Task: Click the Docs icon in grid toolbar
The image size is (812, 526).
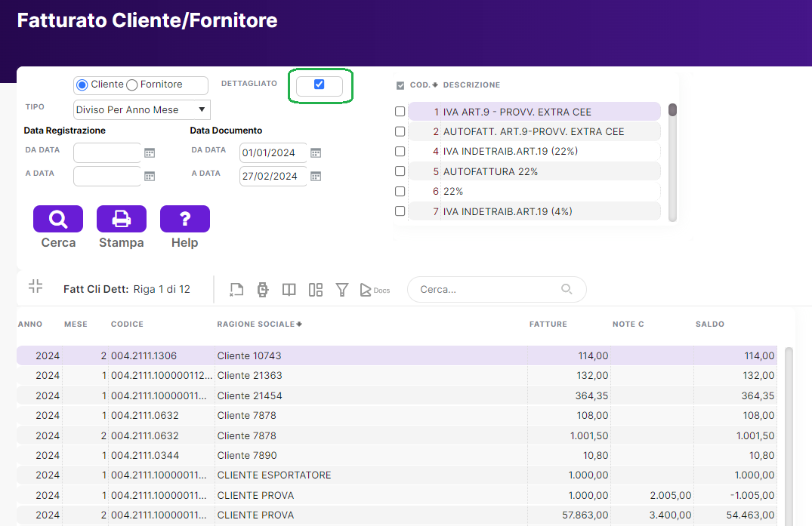Action: (x=375, y=290)
